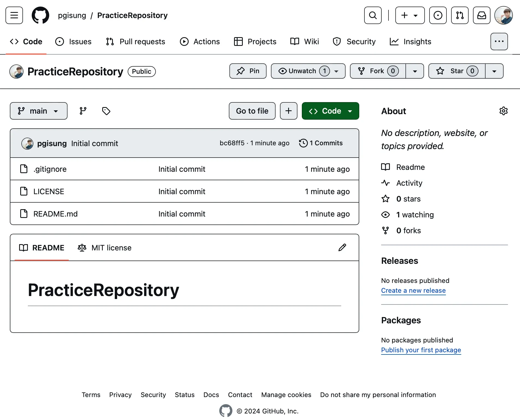Select the README tab in file viewer
520x420 pixels.
click(x=42, y=248)
